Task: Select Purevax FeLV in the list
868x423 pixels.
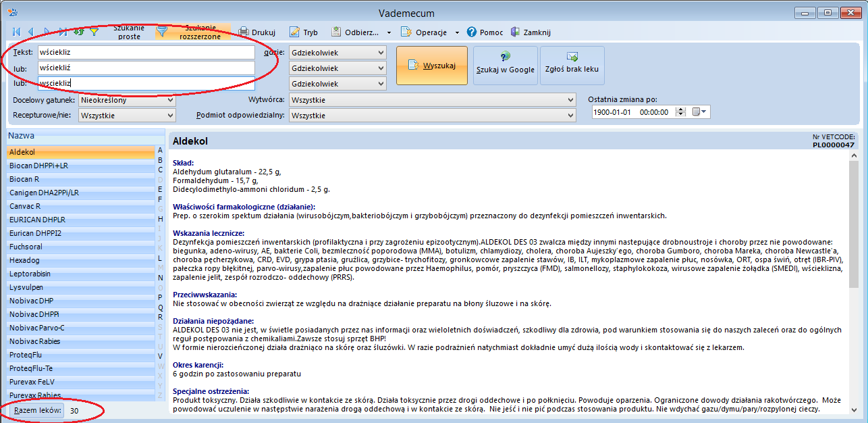Action: (81, 382)
